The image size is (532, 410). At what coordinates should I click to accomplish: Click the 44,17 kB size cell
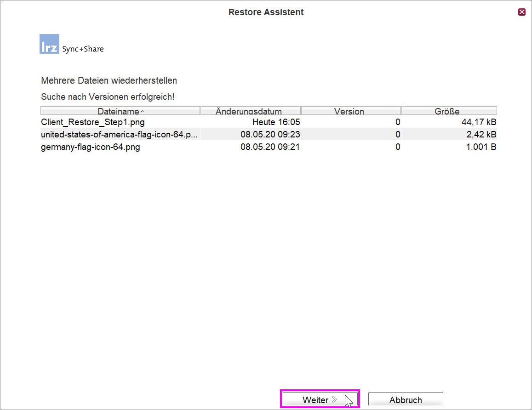tap(479, 122)
